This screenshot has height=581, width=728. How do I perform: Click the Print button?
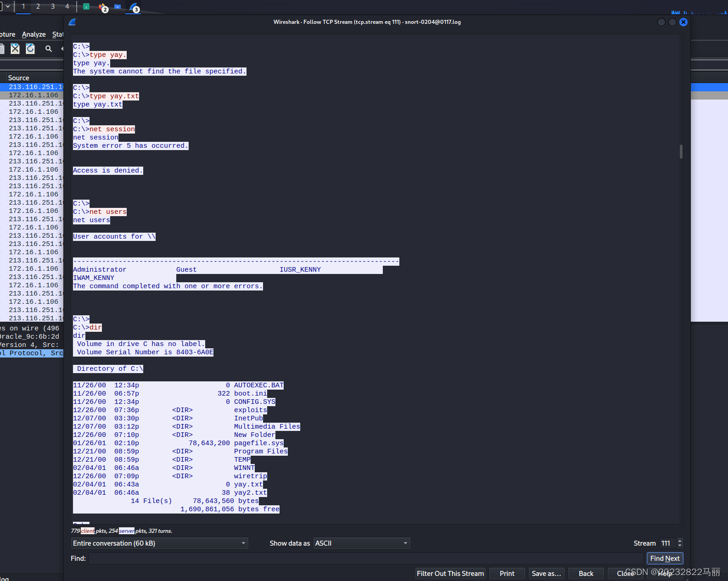click(x=507, y=574)
